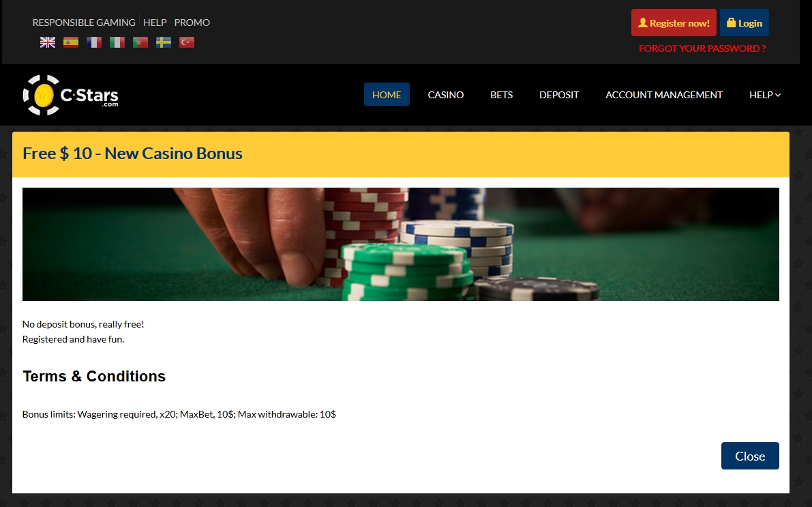Image resolution: width=812 pixels, height=507 pixels.
Task: Open the BETS section
Action: (x=502, y=95)
